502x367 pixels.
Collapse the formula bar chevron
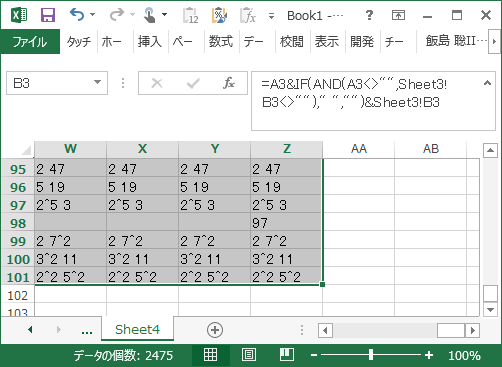click(487, 83)
